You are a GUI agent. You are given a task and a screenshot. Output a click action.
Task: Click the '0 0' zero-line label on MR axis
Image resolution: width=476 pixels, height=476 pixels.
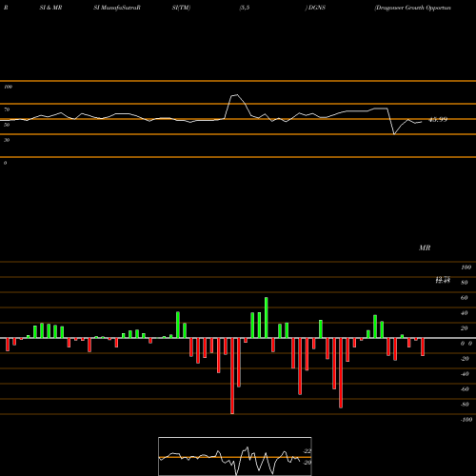466,344
